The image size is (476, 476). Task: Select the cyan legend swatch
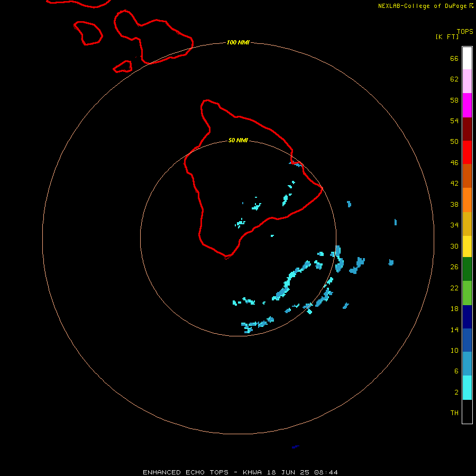[467, 388]
